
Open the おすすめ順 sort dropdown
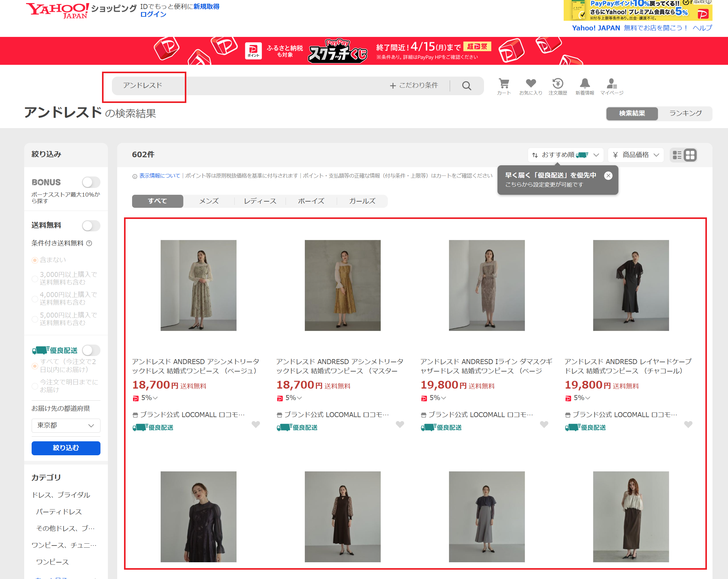[566, 155]
